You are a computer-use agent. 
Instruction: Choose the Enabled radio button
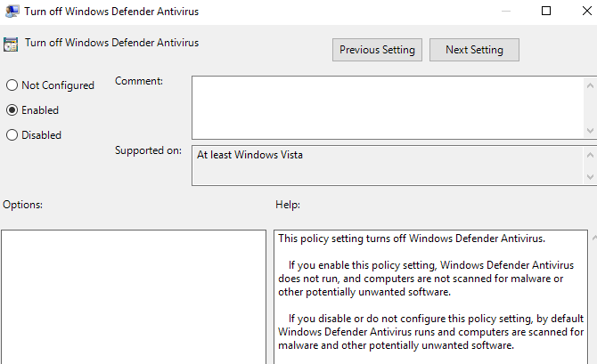coord(12,110)
